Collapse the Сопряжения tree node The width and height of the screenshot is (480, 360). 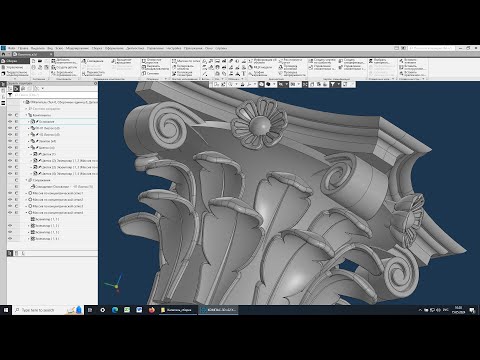26,180
